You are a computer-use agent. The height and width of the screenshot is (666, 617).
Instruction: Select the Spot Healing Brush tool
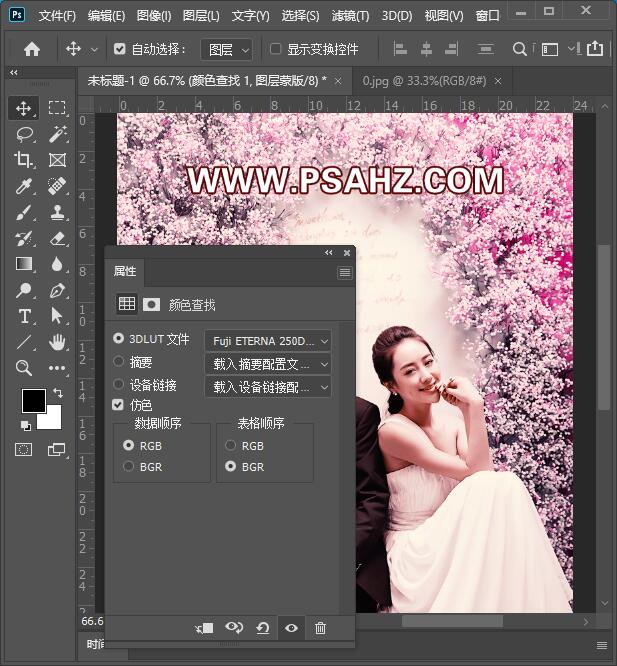pos(57,186)
